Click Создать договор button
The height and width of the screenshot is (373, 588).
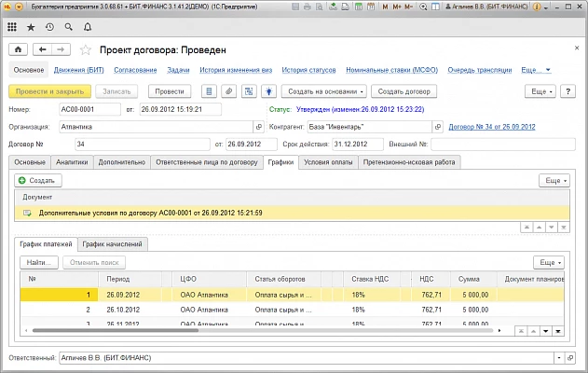click(x=403, y=91)
